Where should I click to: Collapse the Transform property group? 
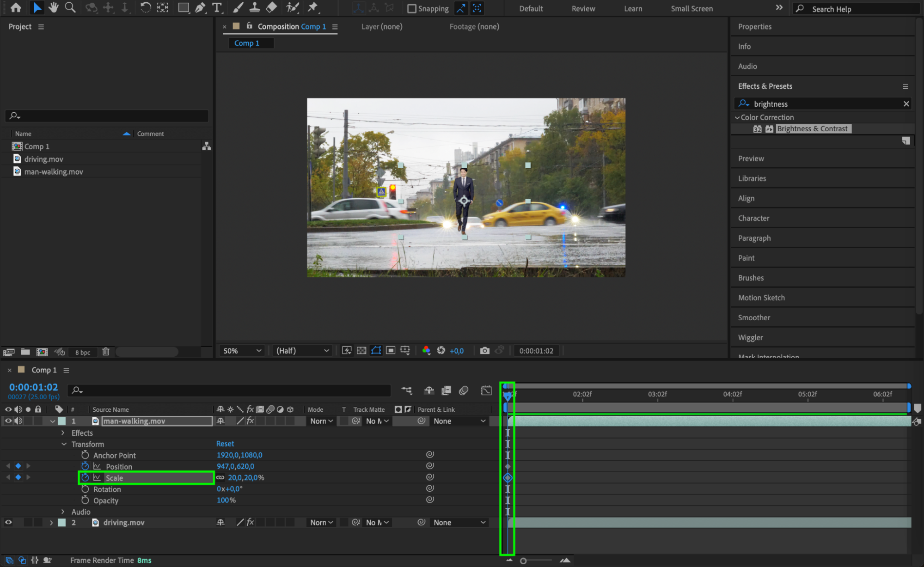tap(64, 444)
